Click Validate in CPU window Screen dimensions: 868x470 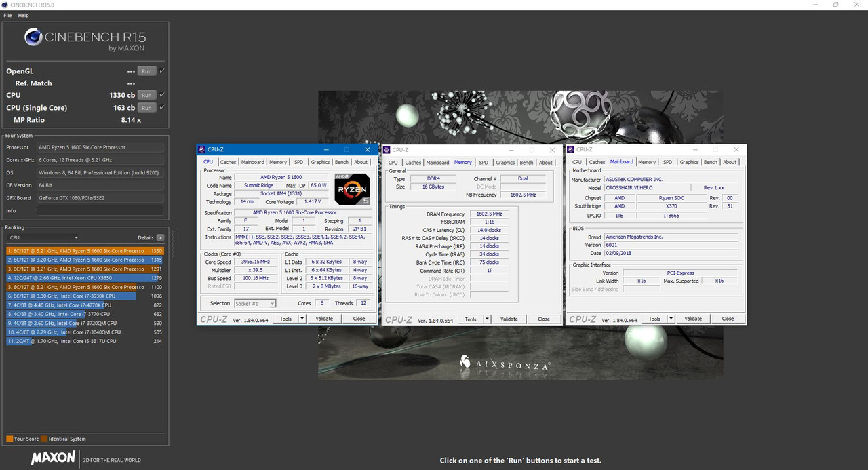pos(324,319)
